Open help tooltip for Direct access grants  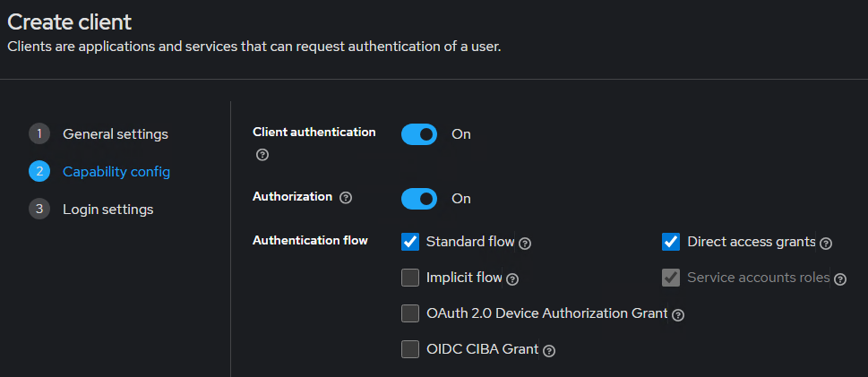pos(826,243)
